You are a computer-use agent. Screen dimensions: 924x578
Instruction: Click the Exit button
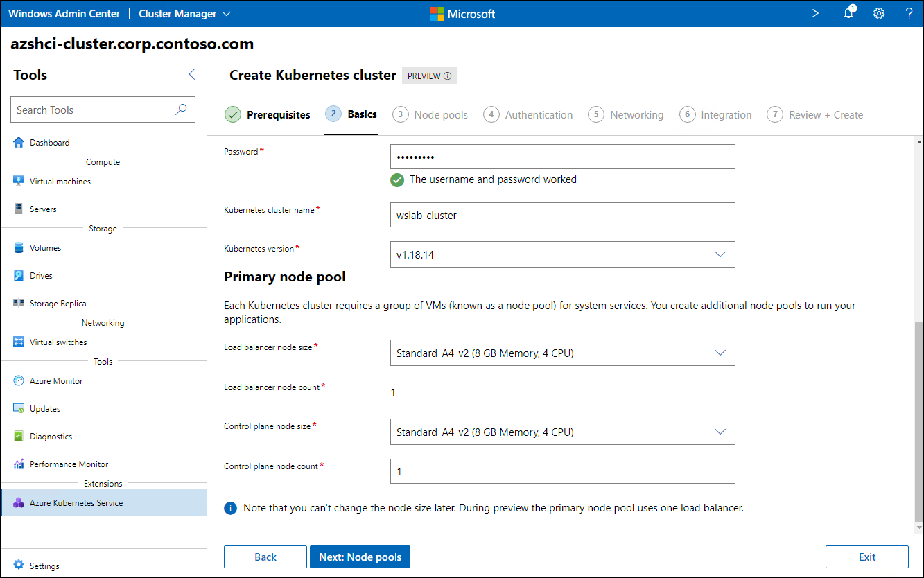click(866, 557)
